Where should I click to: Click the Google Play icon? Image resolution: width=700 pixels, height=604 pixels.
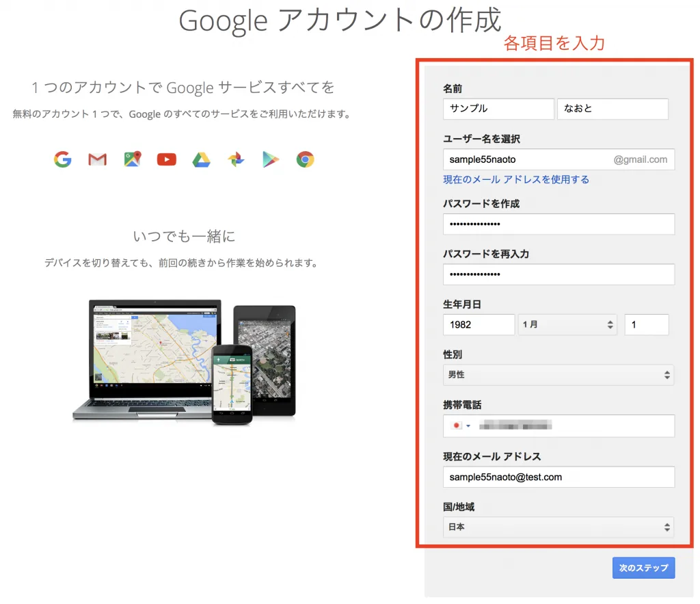tap(271, 159)
